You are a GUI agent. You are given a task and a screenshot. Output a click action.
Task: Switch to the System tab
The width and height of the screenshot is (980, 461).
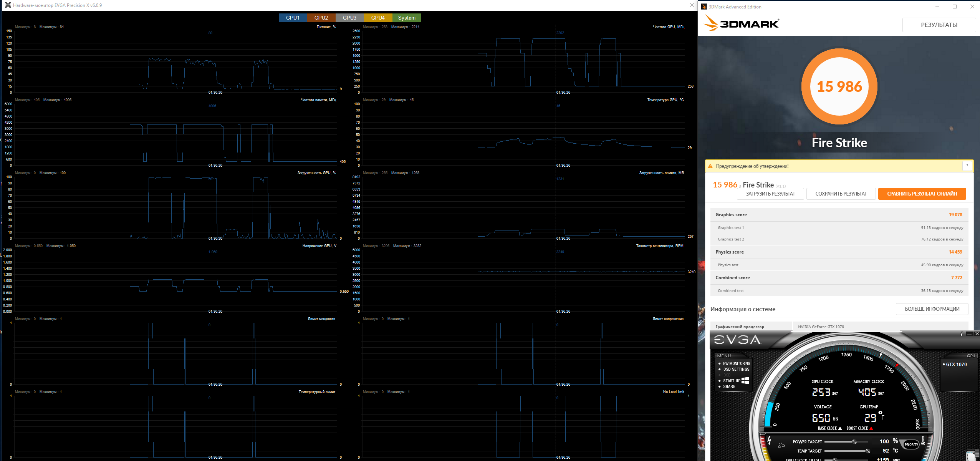pos(407,18)
